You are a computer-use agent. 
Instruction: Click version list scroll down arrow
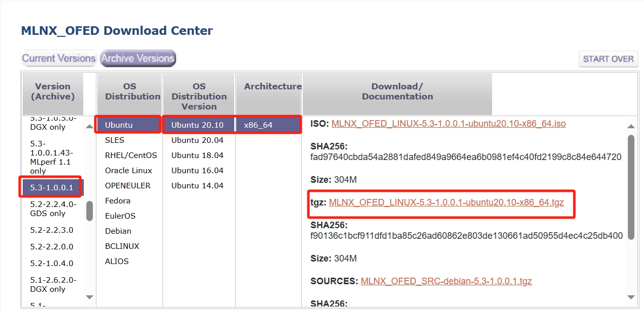[x=89, y=297]
